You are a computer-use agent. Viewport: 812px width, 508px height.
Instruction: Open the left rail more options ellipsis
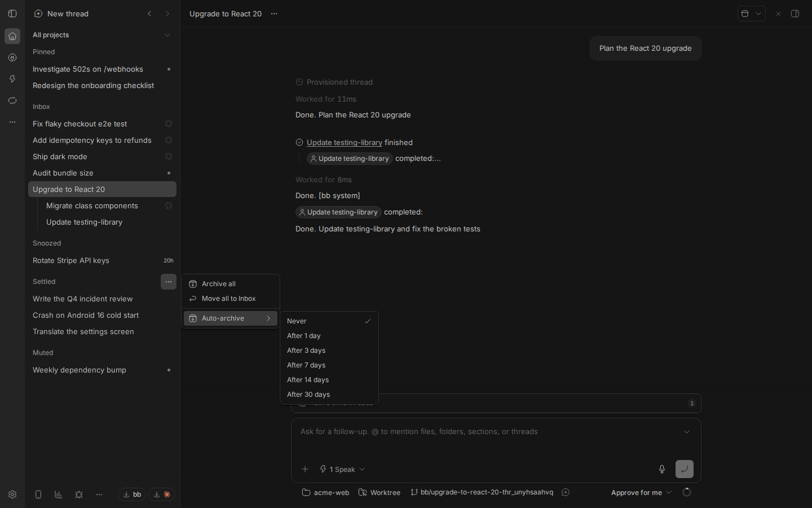[12, 122]
